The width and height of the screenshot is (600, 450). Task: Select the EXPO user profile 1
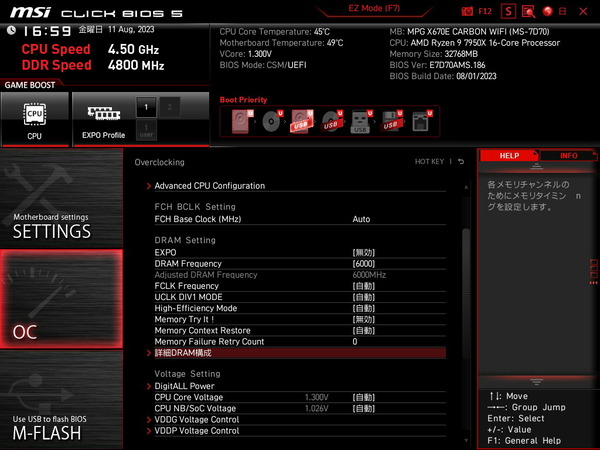point(146,130)
